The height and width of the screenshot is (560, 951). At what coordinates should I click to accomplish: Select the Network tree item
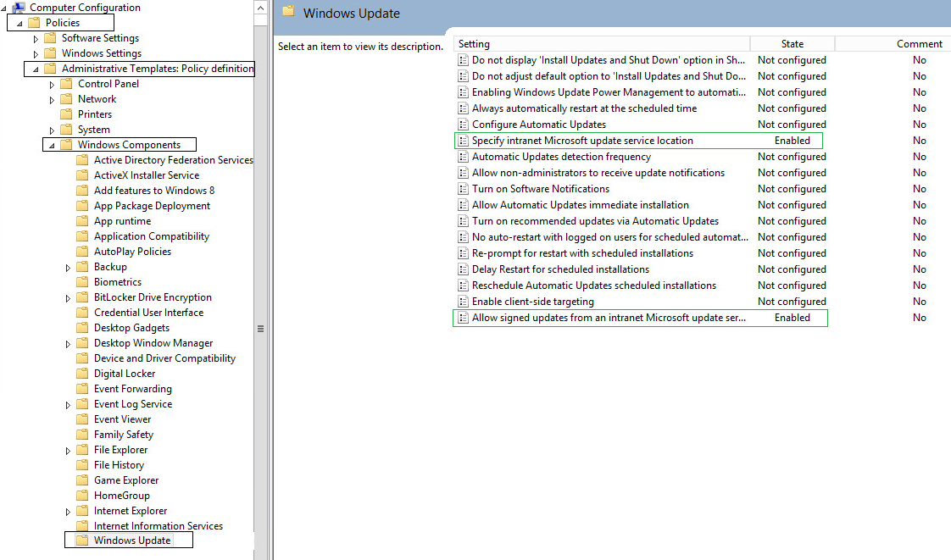click(x=97, y=99)
